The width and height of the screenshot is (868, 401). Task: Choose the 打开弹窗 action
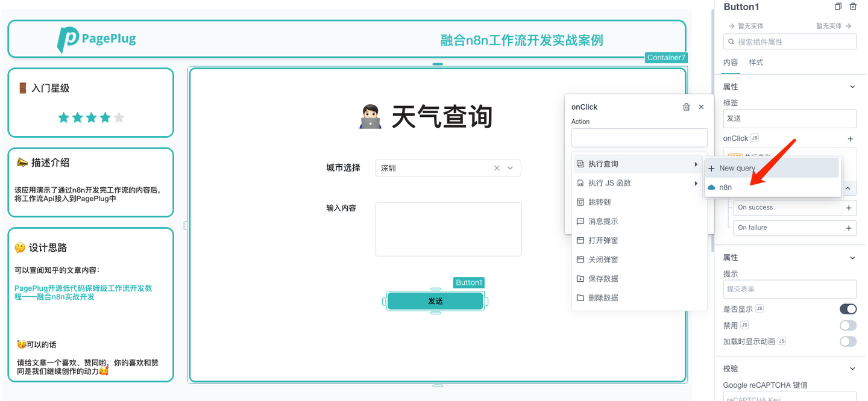pyautogui.click(x=638, y=240)
